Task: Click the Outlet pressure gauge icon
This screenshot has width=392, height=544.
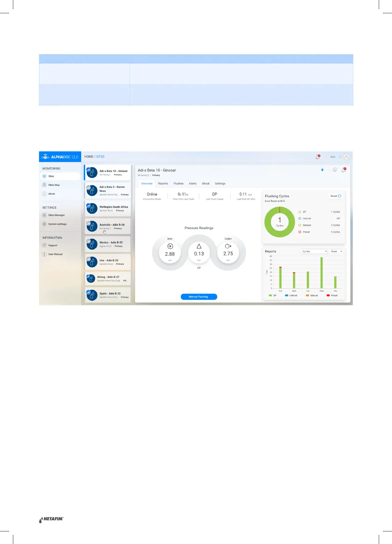Action: (x=228, y=246)
